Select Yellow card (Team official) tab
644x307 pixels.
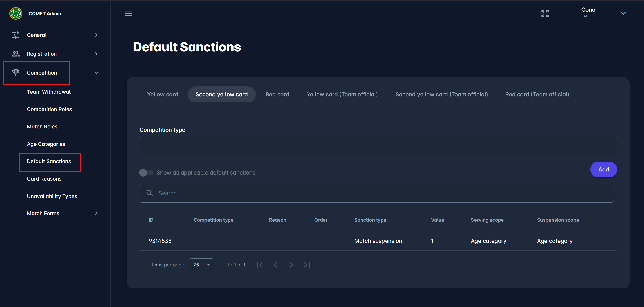pos(342,95)
